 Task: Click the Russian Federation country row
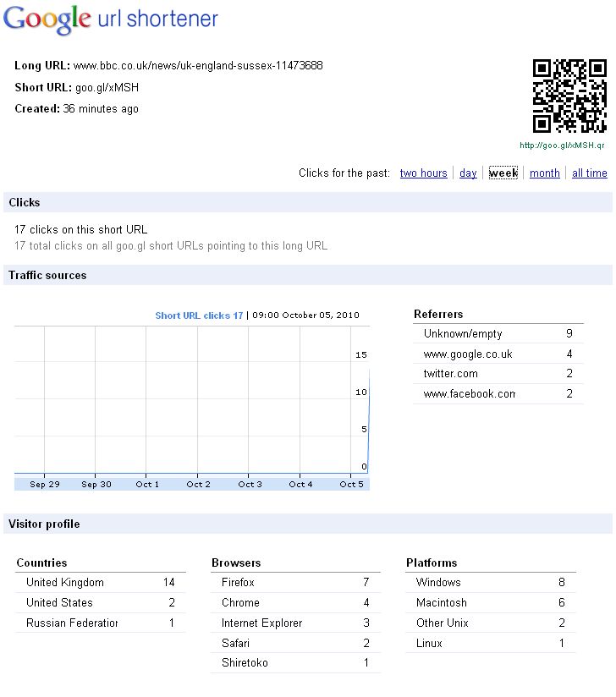click(x=100, y=623)
